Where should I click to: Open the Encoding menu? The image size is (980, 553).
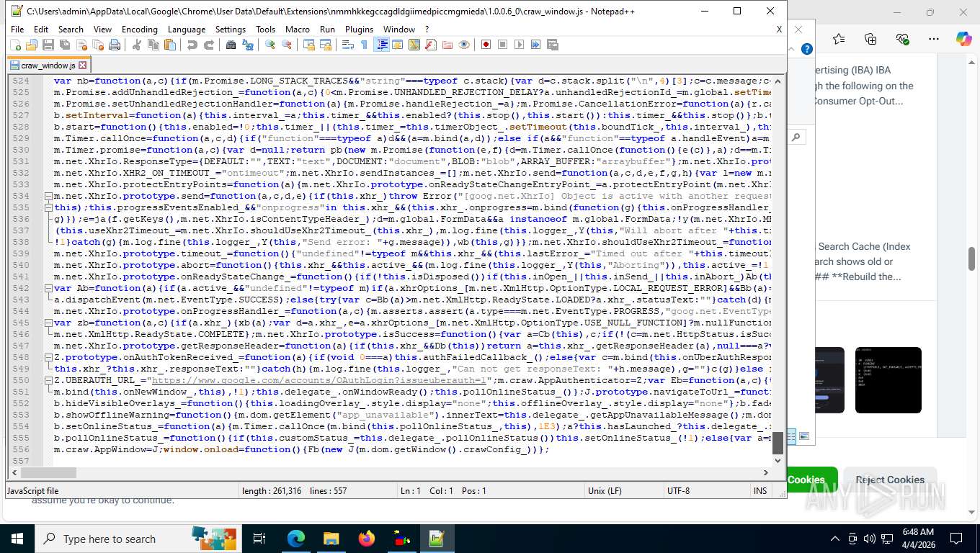click(139, 30)
